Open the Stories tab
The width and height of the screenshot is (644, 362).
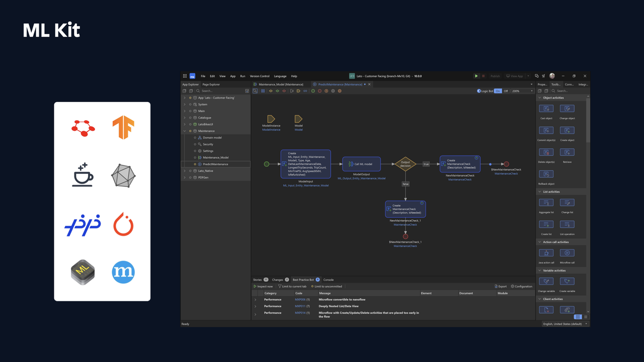[x=260, y=280]
